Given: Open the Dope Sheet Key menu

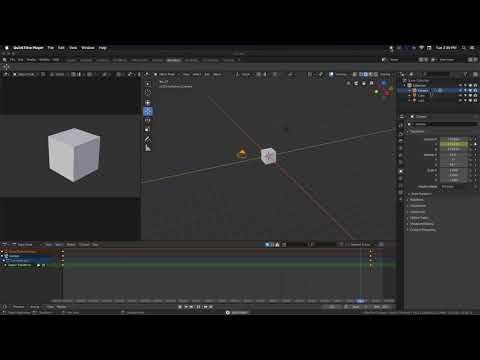Looking at the screenshot, I should coord(95,244).
